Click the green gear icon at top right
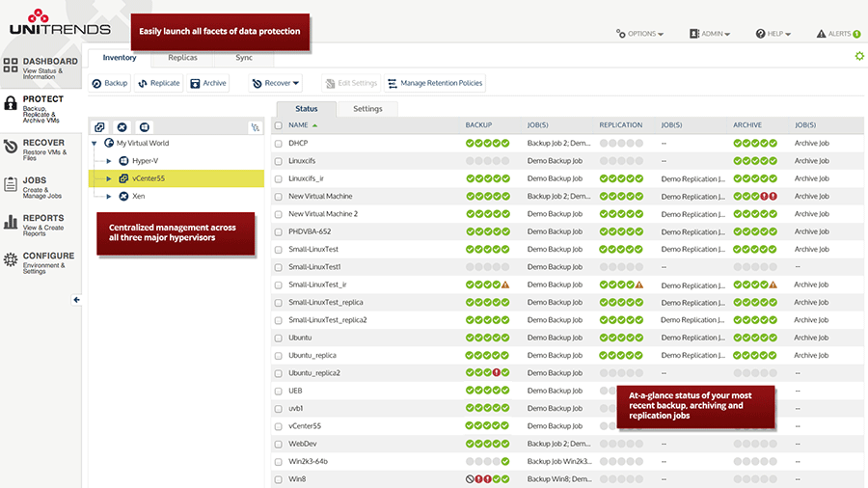Screen dimensions: 868x488 coord(859,56)
